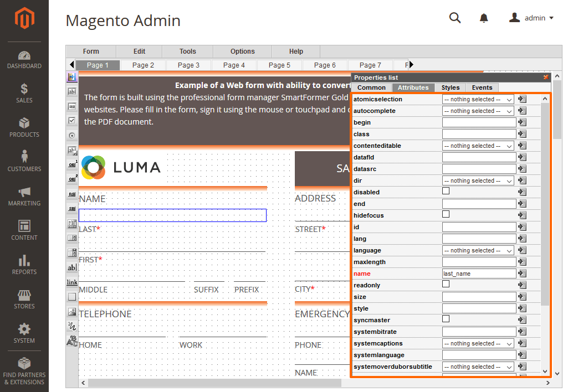578x392 pixels.
Task: Open the contenteditable dropdown
Action: [x=478, y=145]
